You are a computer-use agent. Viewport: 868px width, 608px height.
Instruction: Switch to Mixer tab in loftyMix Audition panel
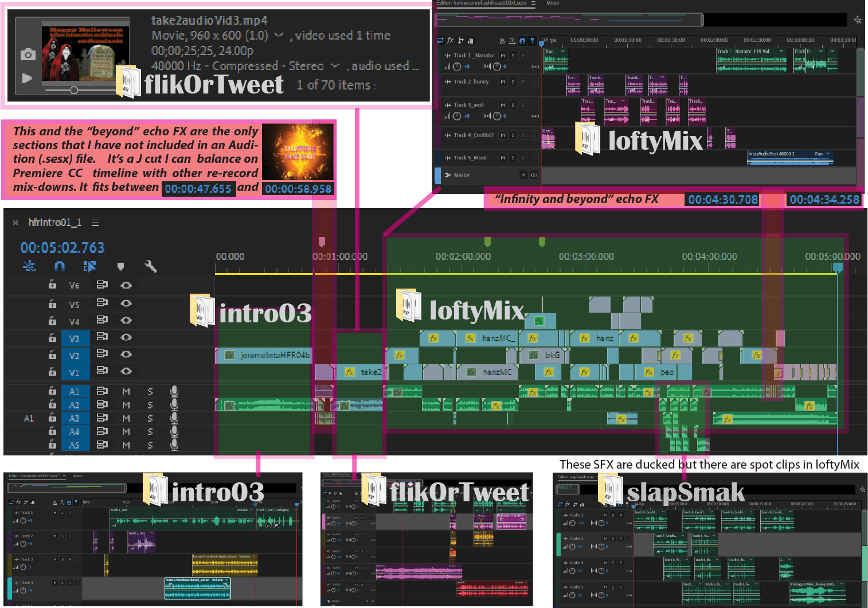[x=553, y=3]
